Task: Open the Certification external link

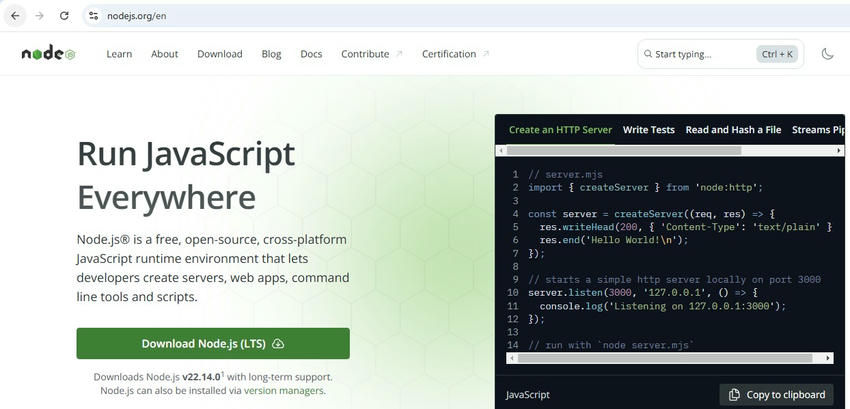Action: [455, 54]
